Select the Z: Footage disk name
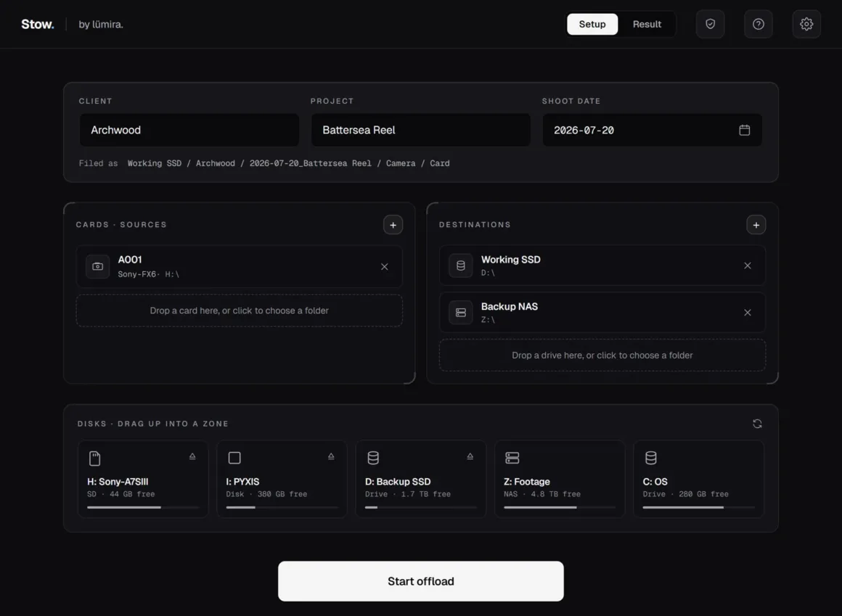The image size is (842, 616). [527, 482]
